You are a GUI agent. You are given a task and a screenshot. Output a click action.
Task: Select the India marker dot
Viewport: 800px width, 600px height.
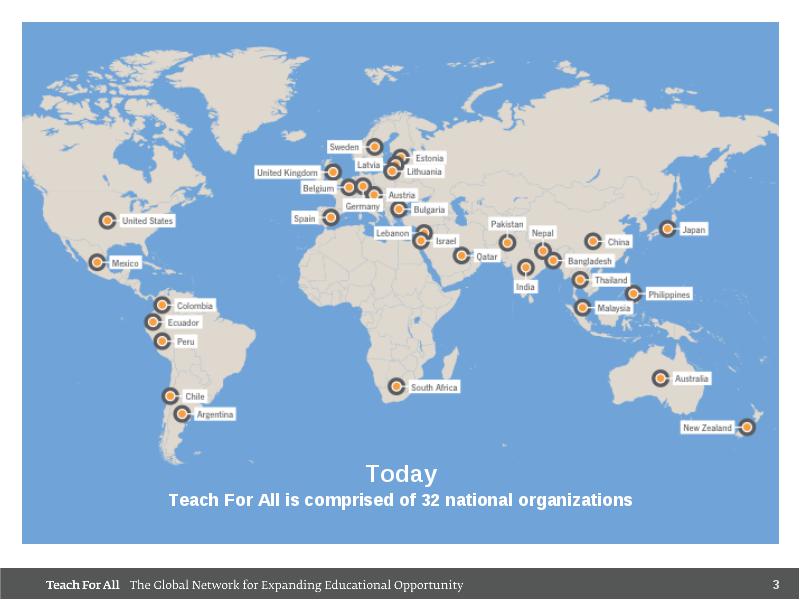click(526, 267)
